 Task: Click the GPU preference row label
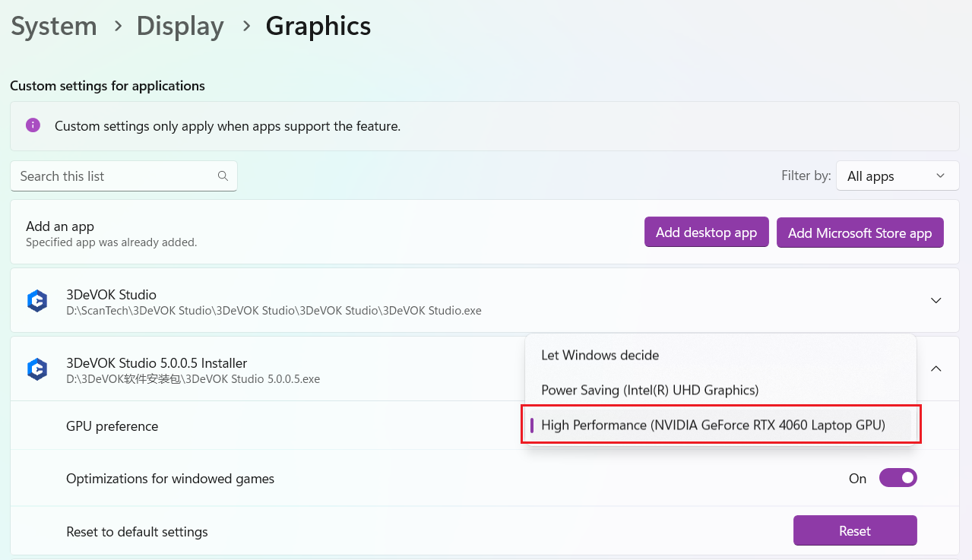pos(112,426)
